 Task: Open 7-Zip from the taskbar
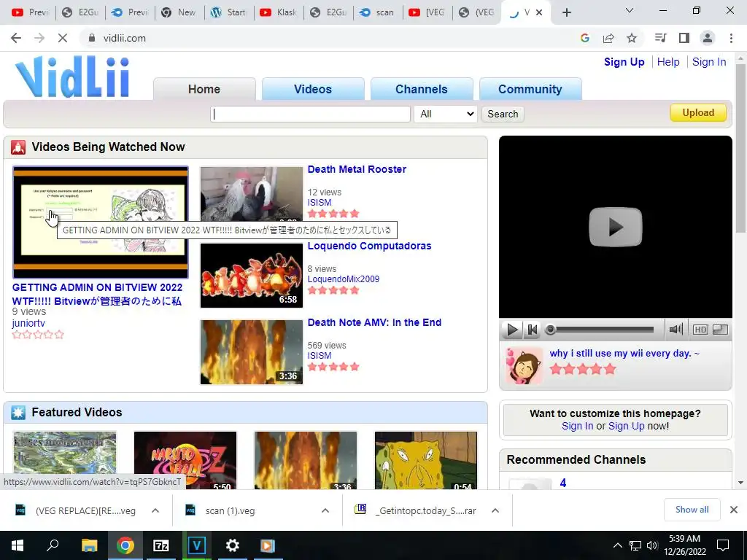click(161, 545)
